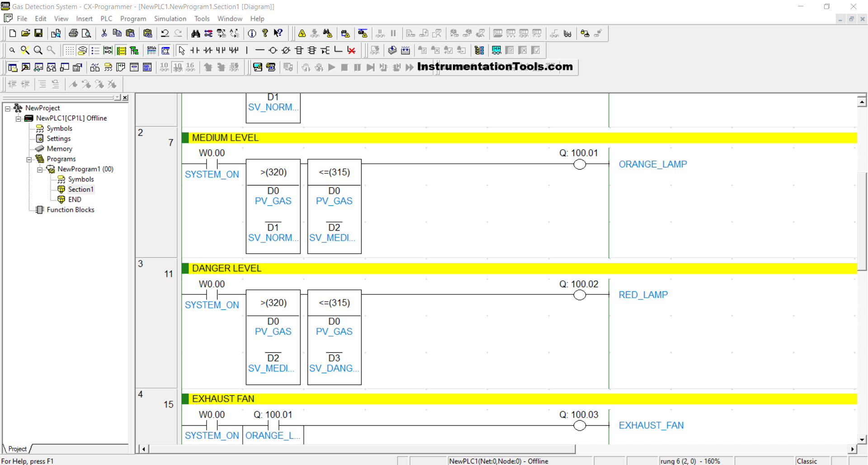The width and height of the screenshot is (868, 465).
Task: Collapse the NewProject tree node
Action: 8,108
